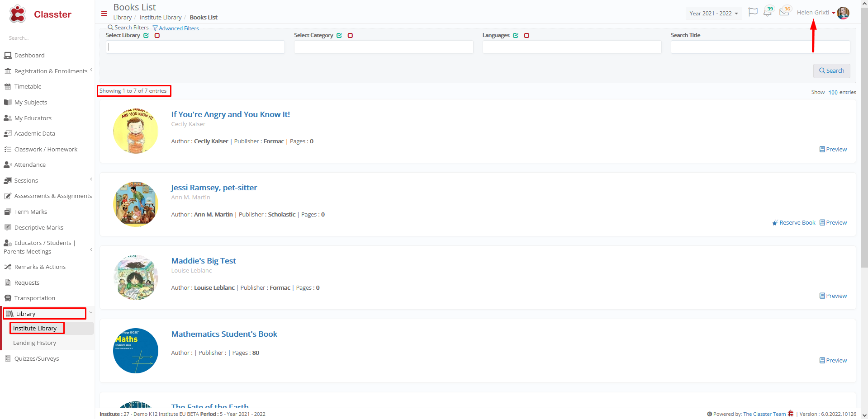Go to Institute Library breadcrumb
The height and width of the screenshot is (419, 868).
tap(161, 17)
